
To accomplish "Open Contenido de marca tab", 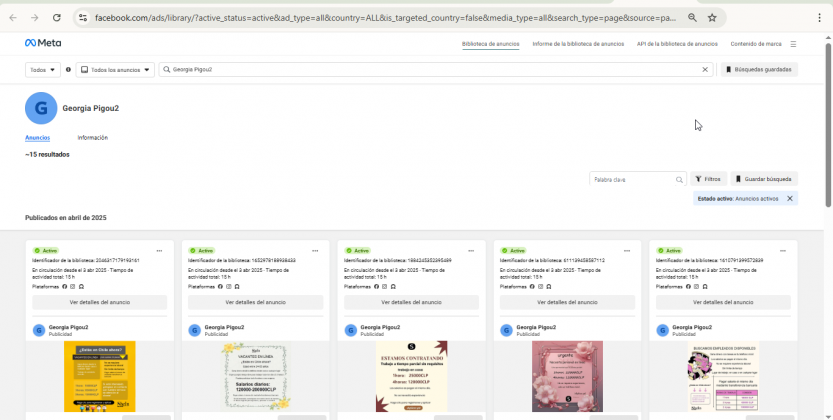I will point(756,44).
